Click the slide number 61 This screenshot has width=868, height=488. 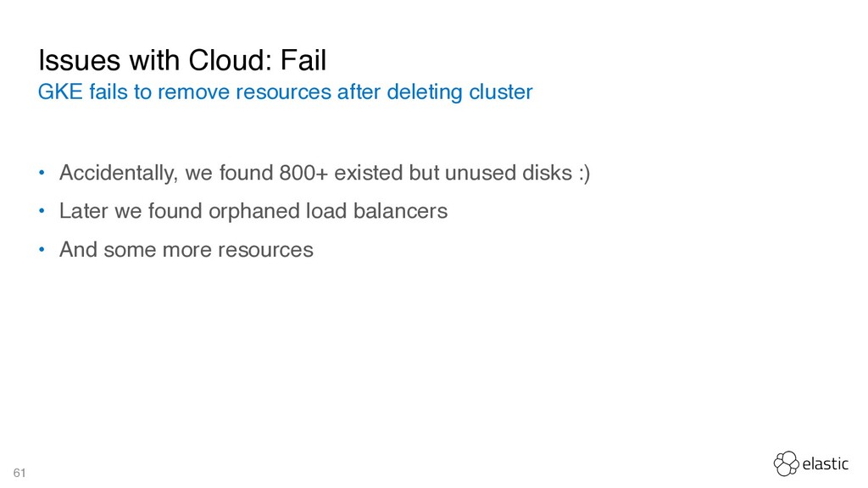coord(19,473)
